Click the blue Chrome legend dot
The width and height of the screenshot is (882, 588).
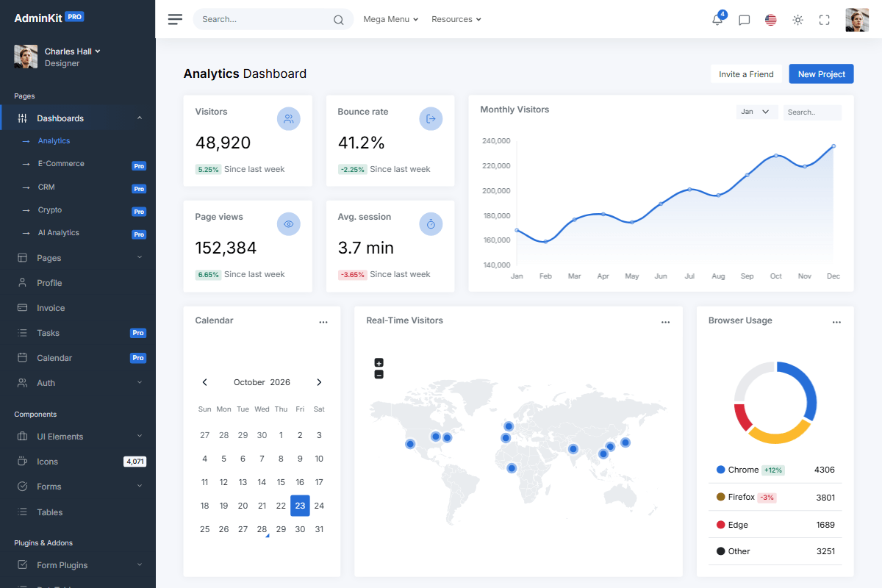click(721, 470)
